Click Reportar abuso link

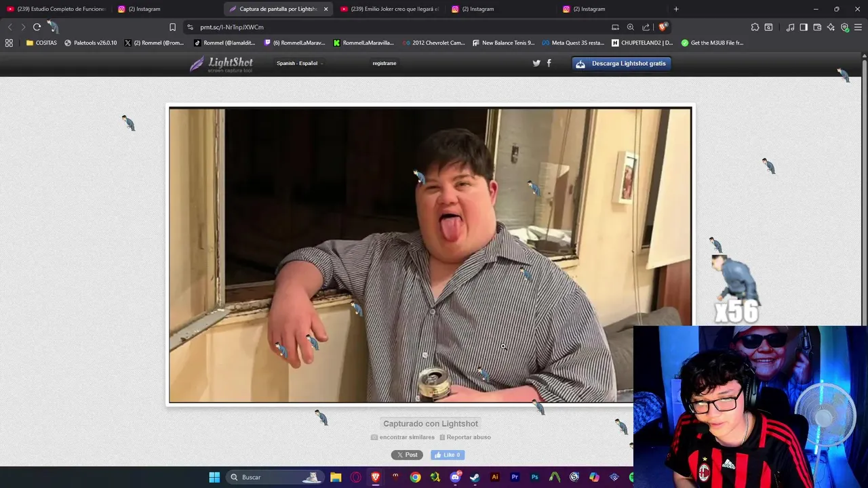tap(465, 437)
